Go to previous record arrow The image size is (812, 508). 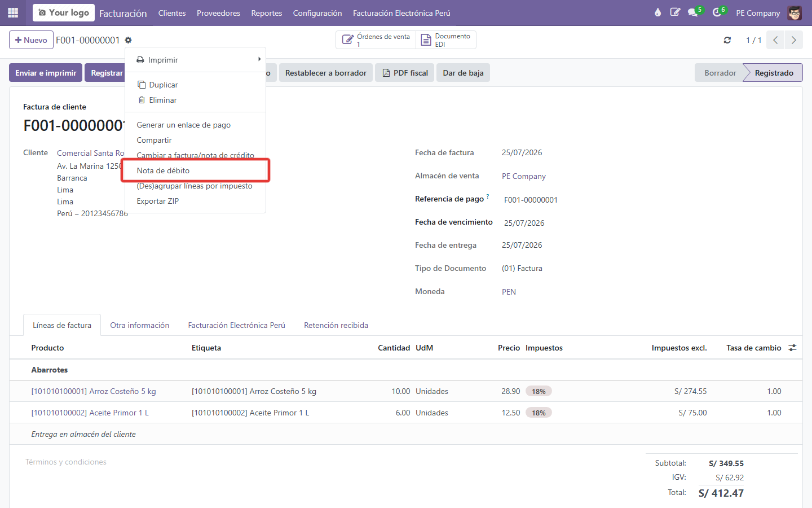(x=775, y=40)
